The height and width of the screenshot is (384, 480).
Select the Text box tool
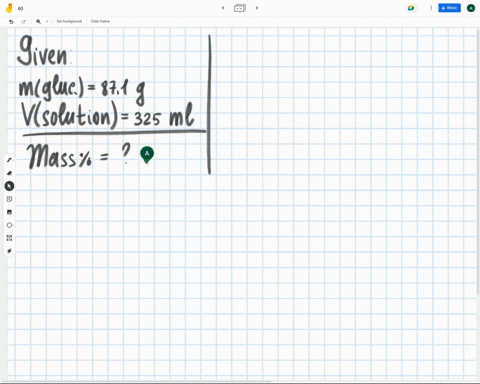point(9,238)
